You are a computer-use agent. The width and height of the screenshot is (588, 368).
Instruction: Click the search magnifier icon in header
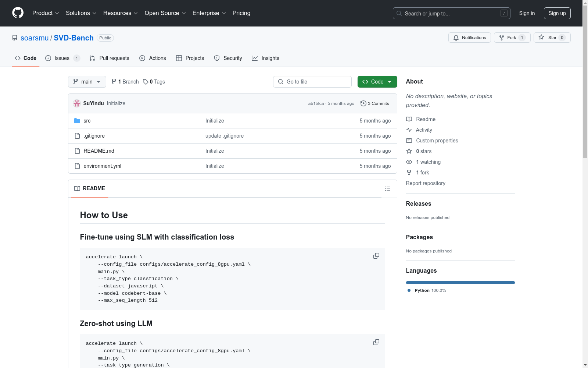[399, 13]
